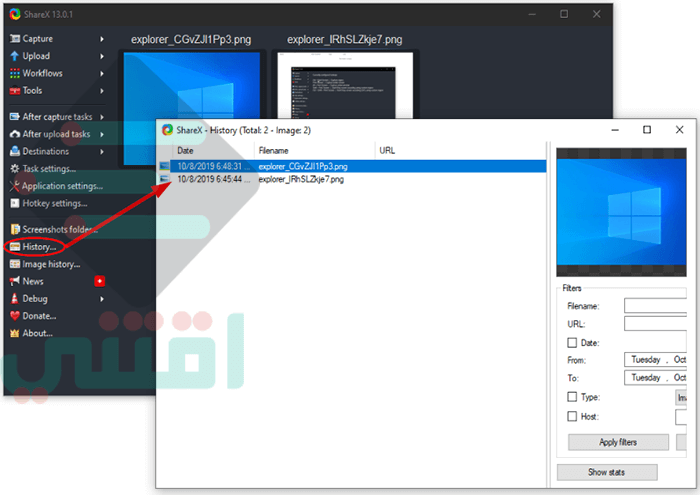Image resolution: width=700 pixels, height=495 pixels.
Task: Select history row dated 10/8/2019 6:48:31
Action: click(353, 166)
